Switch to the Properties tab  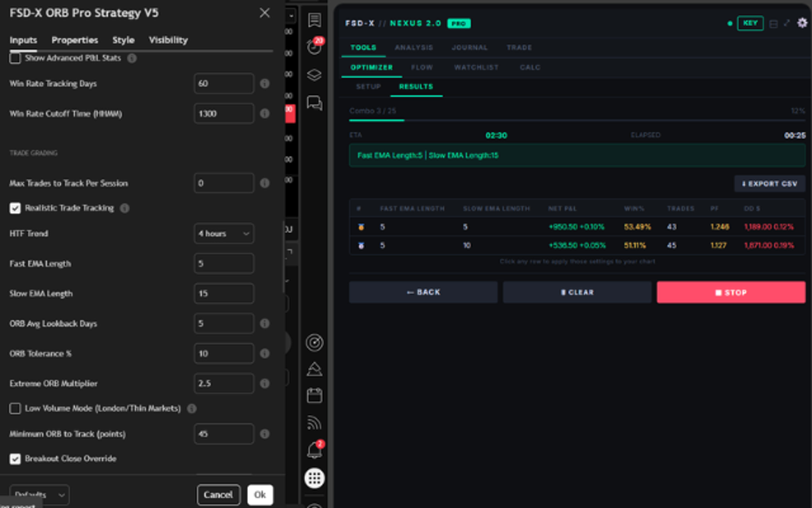point(75,40)
